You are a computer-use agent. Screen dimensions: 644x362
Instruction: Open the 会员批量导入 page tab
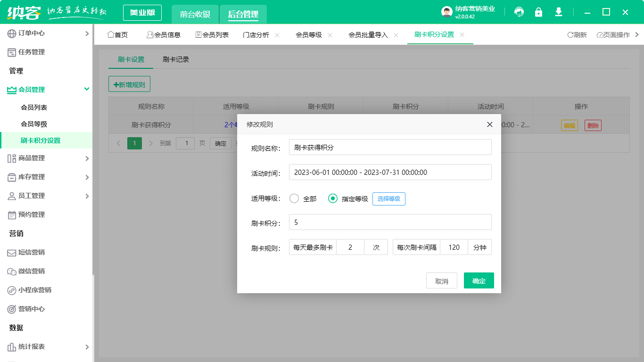coord(368,35)
